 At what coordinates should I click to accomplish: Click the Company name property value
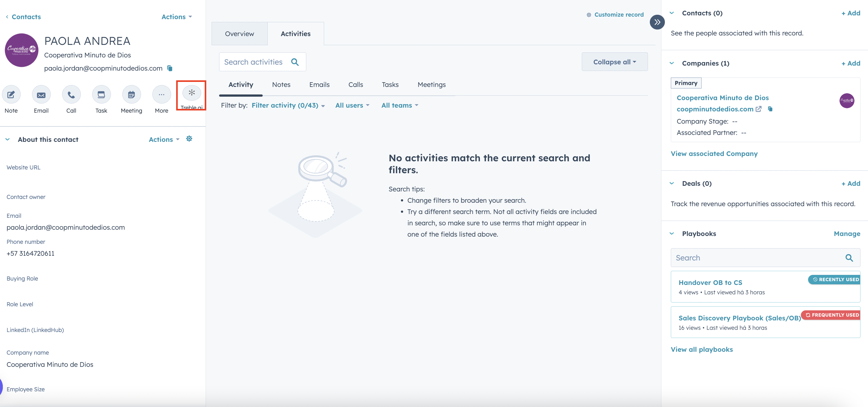[x=50, y=365]
